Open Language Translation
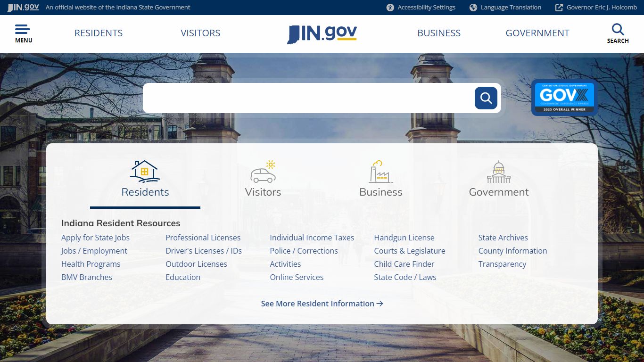 [x=505, y=7]
